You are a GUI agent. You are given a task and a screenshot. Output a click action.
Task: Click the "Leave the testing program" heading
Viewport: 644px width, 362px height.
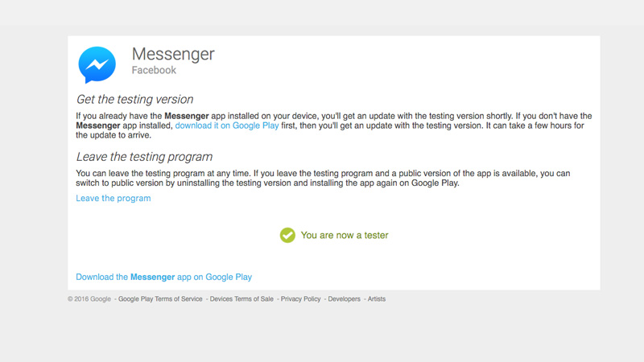click(144, 157)
